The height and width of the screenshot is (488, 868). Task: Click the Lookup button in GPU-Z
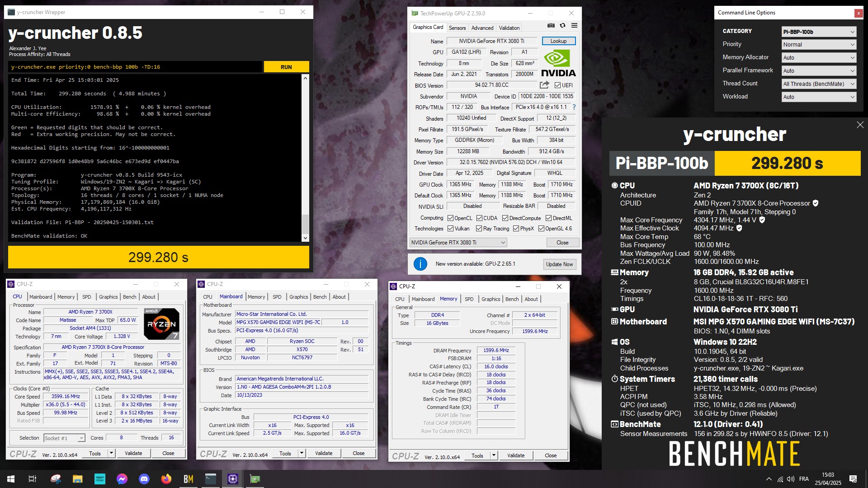[x=558, y=41]
